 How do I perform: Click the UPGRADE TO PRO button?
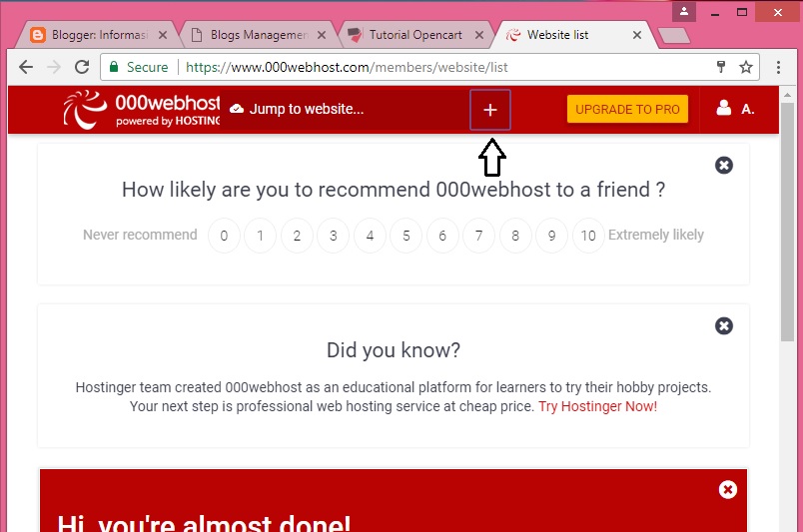627,109
